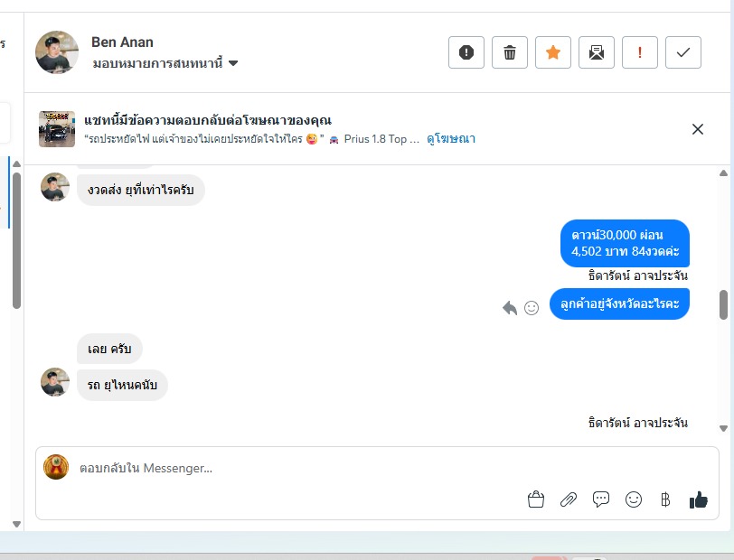Mark conversation done with checkmark button

(x=683, y=52)
